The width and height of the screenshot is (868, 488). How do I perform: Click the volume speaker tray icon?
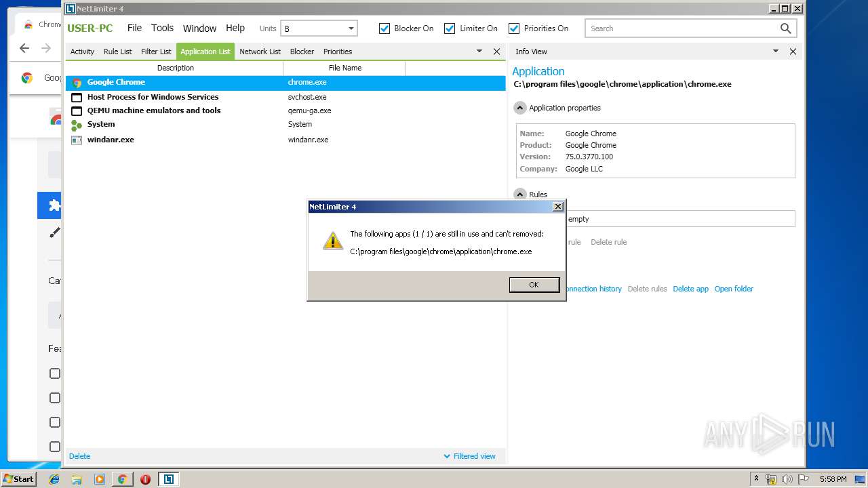pyautogui.click(x=787, y=479)
